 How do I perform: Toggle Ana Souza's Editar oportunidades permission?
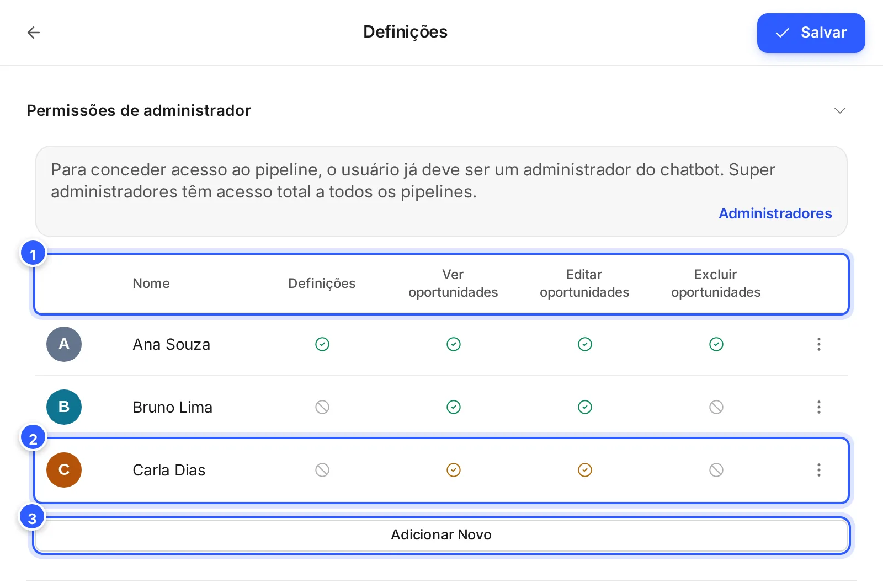pyautogui.click(x=585, y=344)
